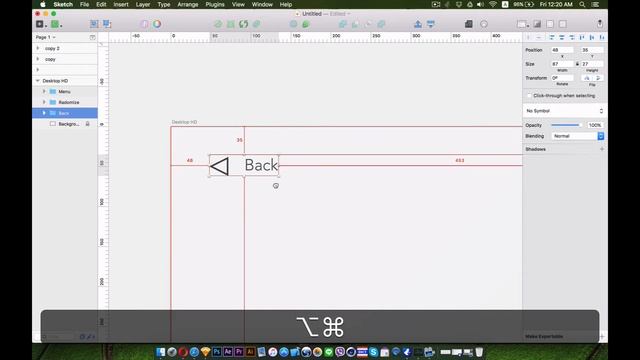The image size is (640, 360).
Task: Open the Window menu
Action: tap(262, 4)
